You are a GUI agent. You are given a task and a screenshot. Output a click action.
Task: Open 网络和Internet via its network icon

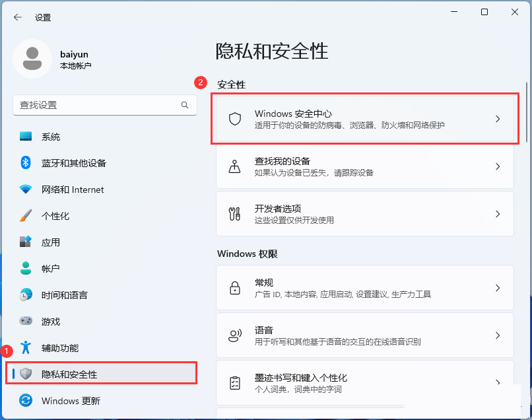[x=25, y=190]
